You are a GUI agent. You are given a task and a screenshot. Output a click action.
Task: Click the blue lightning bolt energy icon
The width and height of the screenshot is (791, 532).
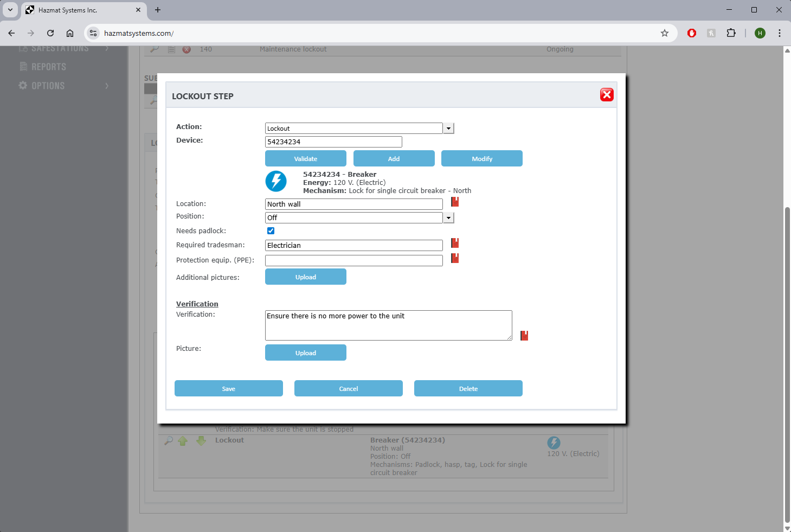coord(276,181)
